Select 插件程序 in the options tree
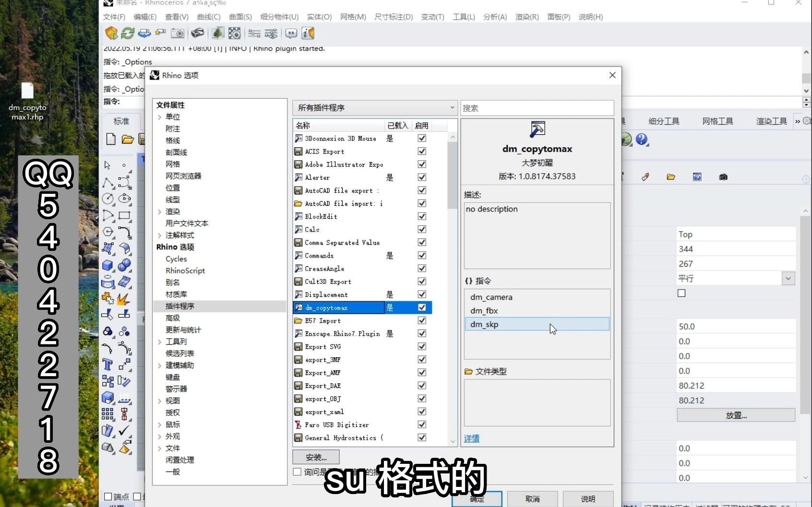 coord(219,306)
